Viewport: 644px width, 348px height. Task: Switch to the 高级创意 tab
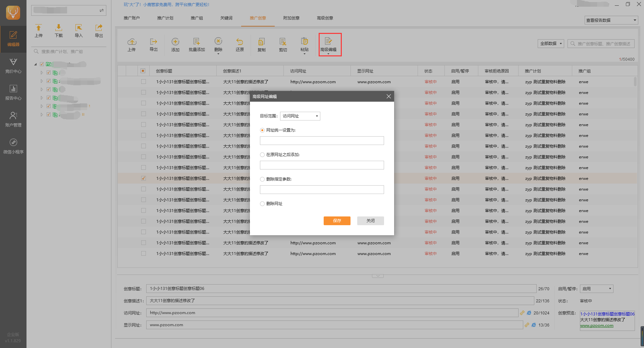[x=325, y=18]
